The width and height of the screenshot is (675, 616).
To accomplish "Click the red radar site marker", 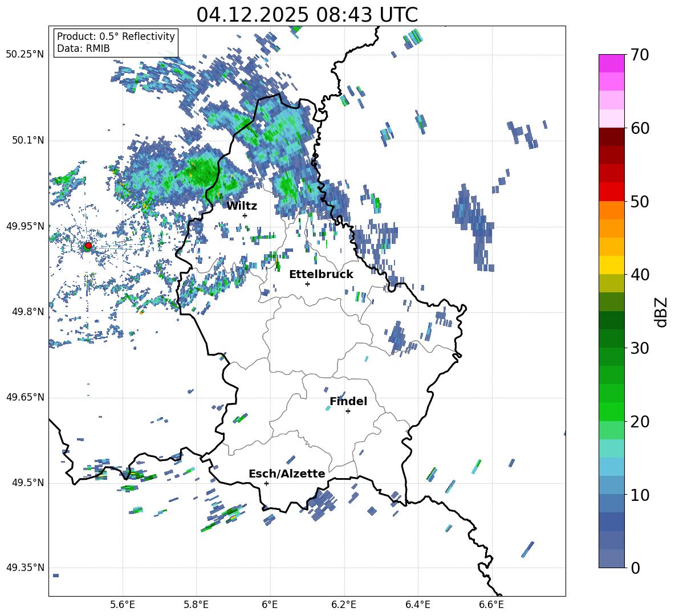I will (x=88, y=245).
